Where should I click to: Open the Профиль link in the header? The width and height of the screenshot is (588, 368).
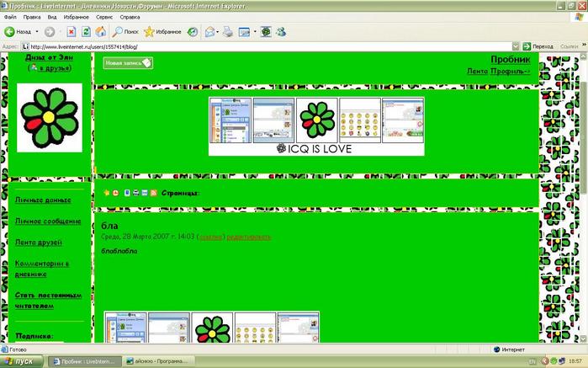click(511, 71)
